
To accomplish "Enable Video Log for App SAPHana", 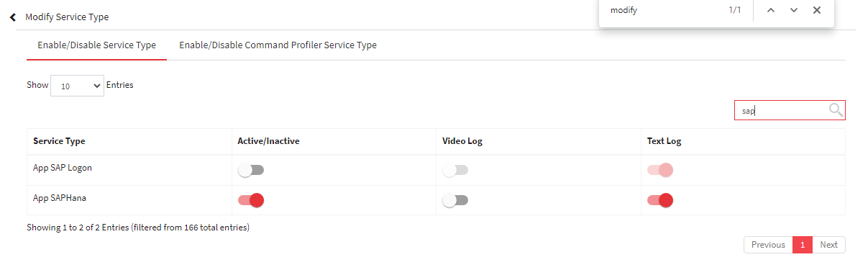I will coord(455,199).
